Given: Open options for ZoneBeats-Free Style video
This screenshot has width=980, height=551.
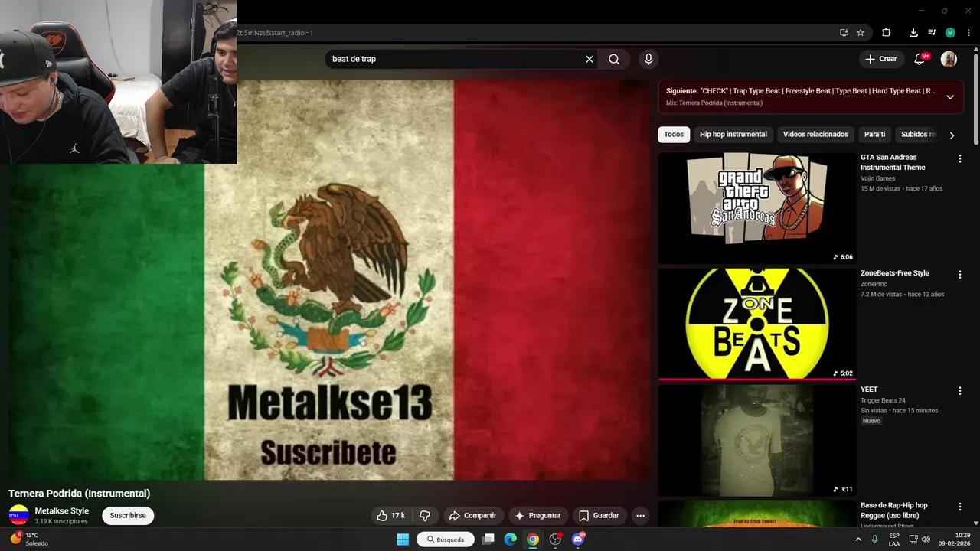Looking at the screenshot, I should pyautogui.click(x=959, y=275).
